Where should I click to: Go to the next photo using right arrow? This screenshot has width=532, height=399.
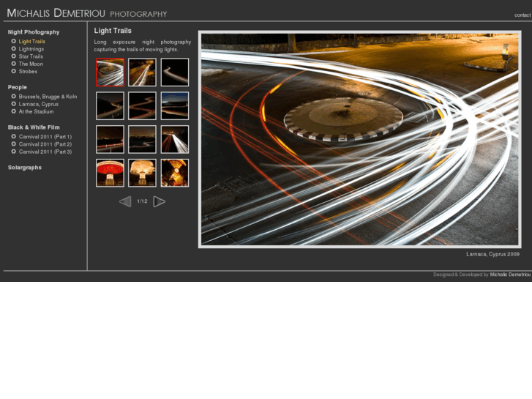tap(160, 201)
